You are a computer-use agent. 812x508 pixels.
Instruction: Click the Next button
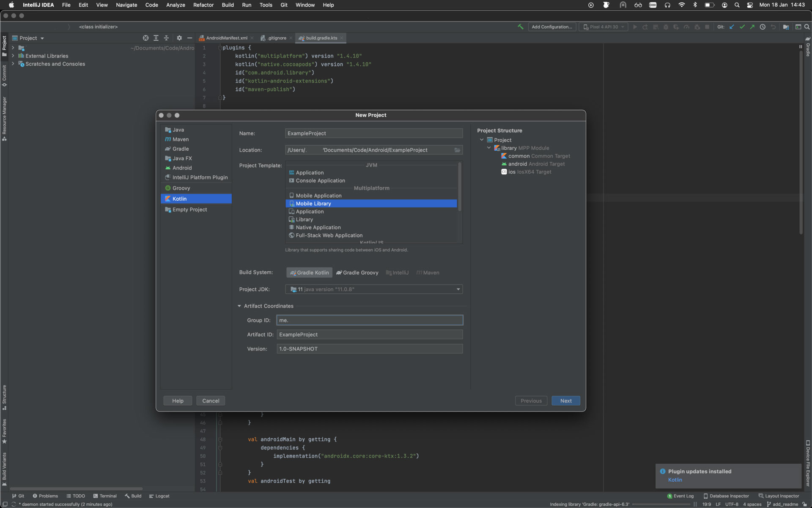565,401
